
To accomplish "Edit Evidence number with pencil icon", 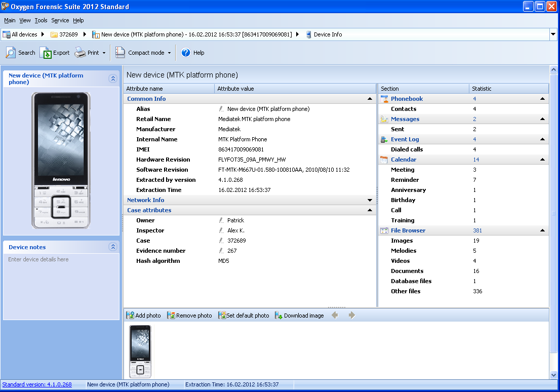I will pyautogui.click(x=221, y=251).
